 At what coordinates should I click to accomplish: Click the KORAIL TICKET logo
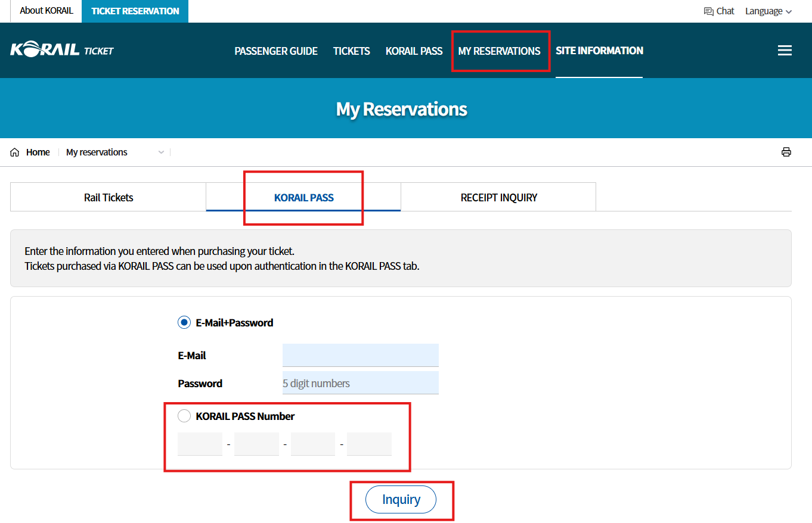[61, 50]
